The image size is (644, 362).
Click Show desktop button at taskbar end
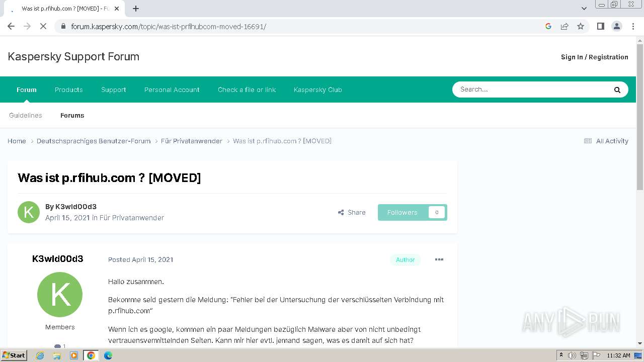coord(638,355)
